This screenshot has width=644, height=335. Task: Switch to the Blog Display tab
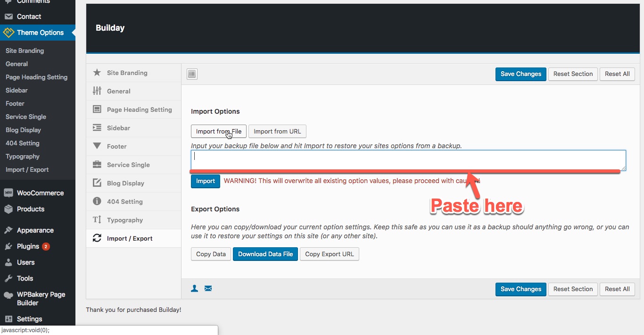pyautogui.click(x=133, y=183)
